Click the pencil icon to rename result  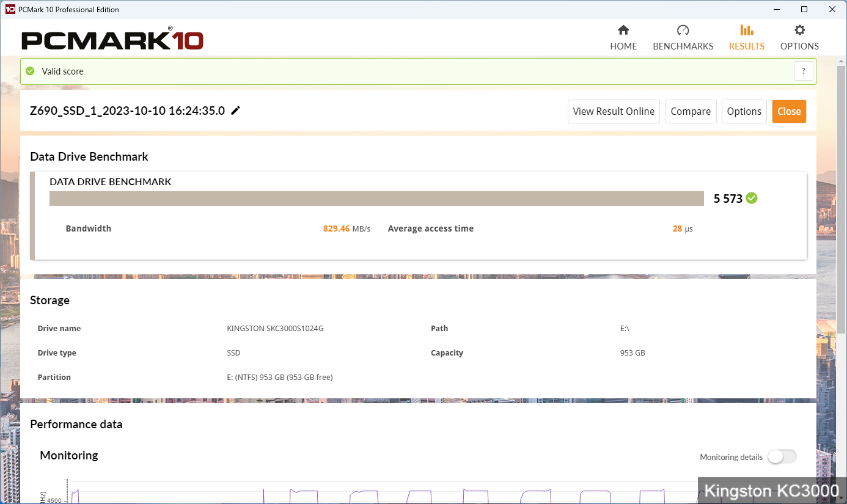(x=235, y=111)
